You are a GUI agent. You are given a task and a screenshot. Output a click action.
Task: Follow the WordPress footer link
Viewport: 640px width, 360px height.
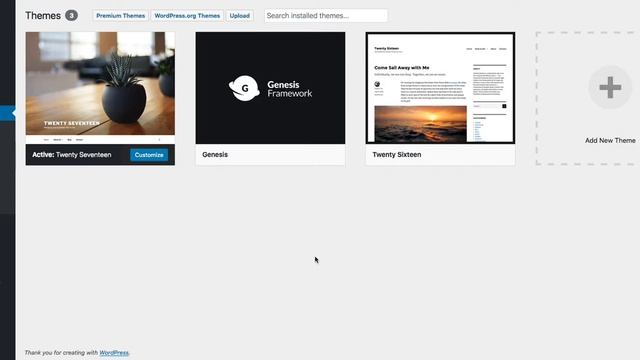pos(114,353)
